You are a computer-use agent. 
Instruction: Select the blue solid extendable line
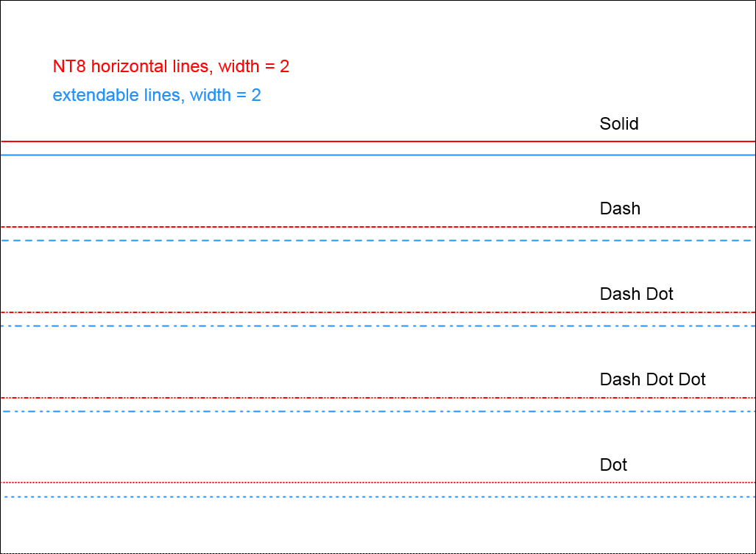pyautogui.click(x=368, y=155)
